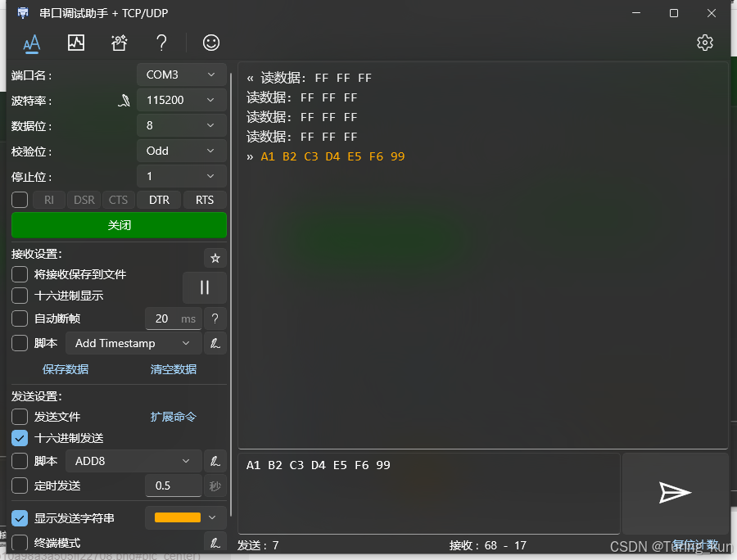Screen dimensions: 737x560
Task: Click the CTS status indicator
Action: (118, 200)
